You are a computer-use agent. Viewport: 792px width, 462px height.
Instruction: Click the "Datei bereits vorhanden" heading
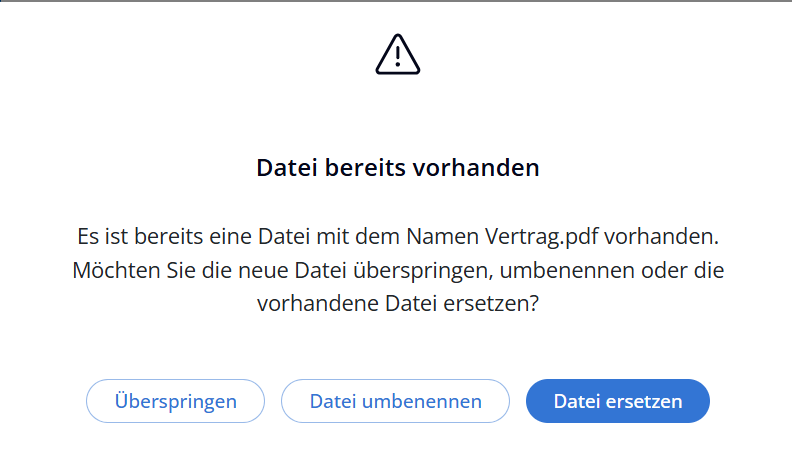coord(398,168)
